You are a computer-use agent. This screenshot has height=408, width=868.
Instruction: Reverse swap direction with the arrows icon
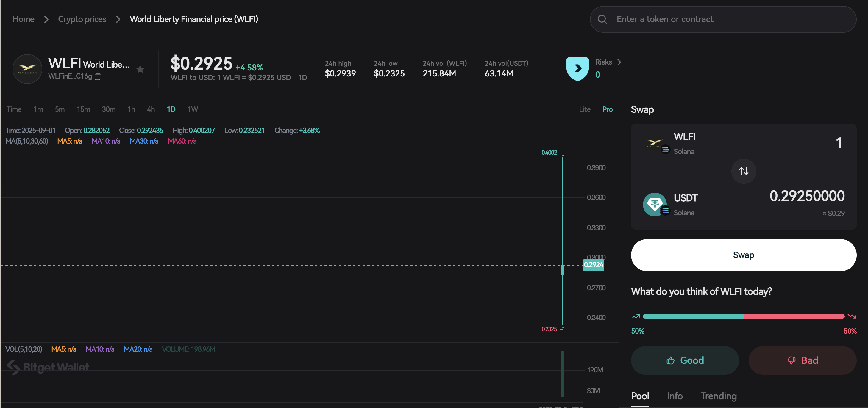(743, 171)
